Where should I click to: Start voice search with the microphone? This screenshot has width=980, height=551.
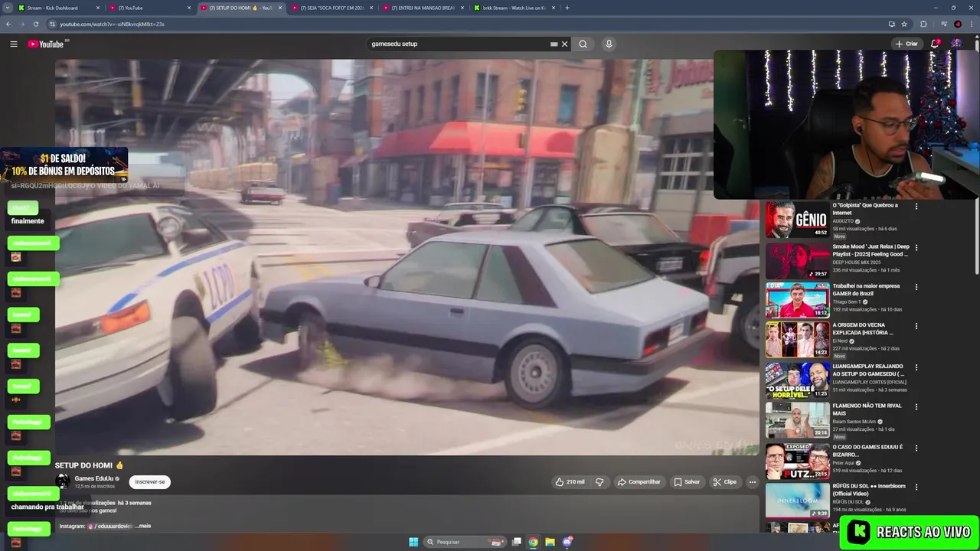pos(609,44)
